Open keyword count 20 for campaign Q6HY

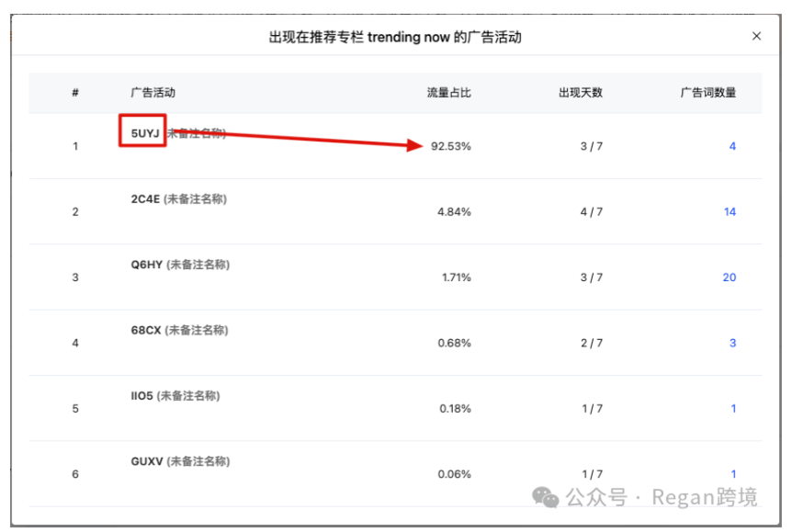pyautogui.click(x=730, y=277)
